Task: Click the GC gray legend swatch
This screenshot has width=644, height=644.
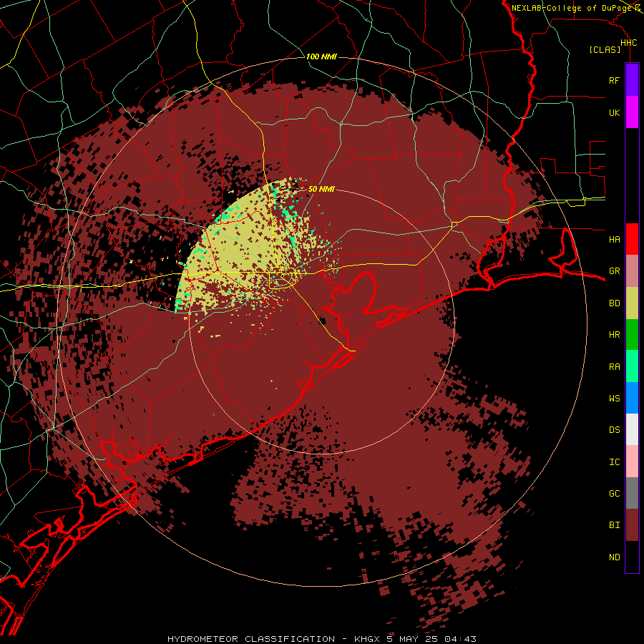Action: pos(632,493)
